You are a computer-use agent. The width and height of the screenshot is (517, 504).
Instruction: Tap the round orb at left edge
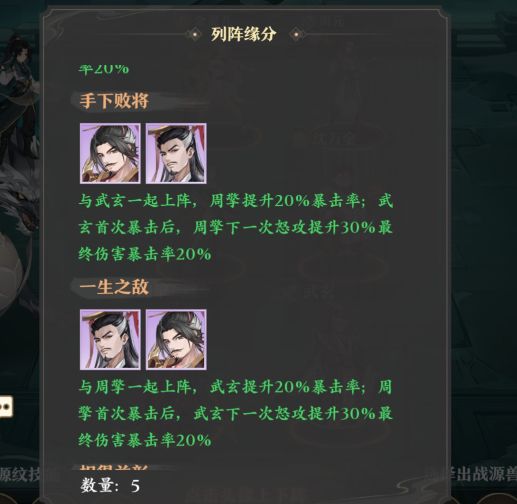[10, 270]
